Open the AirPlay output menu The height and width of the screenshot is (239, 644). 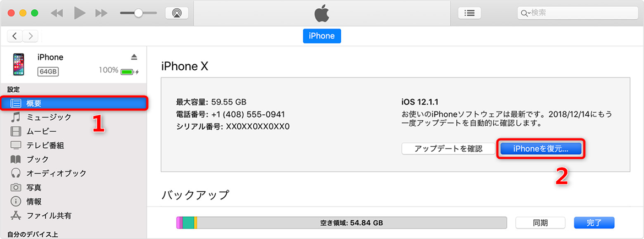[177, 13]
